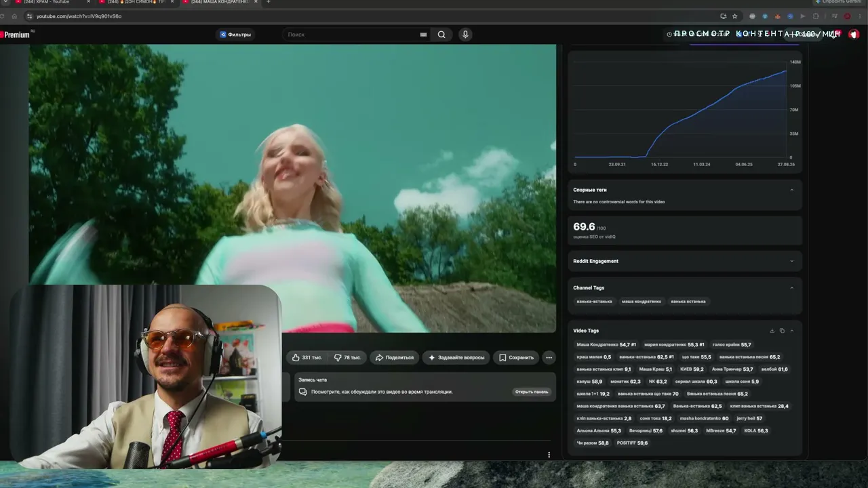Open a new browser tab with plus
Image resolution: width=868 pixels, height=488 pixels.
coord(269,2)
